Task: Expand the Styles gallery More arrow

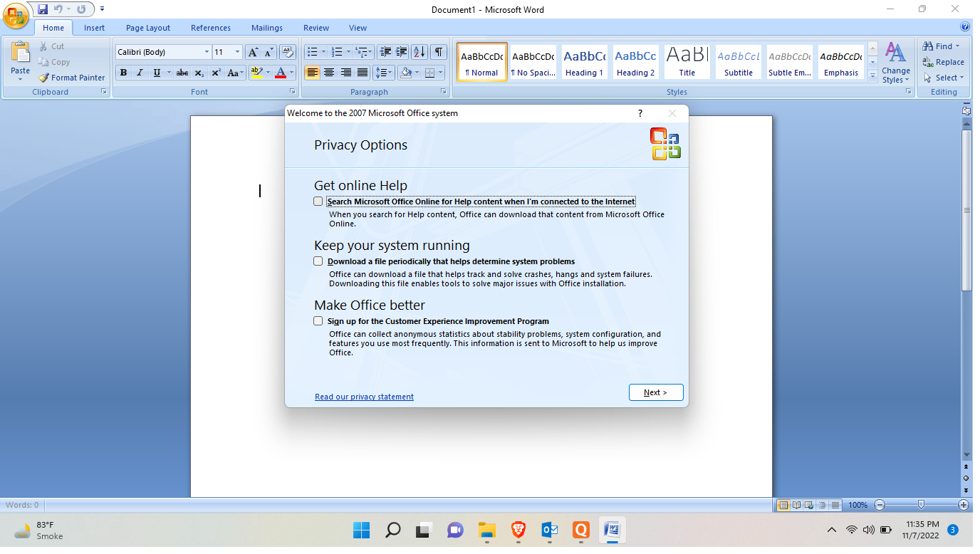Action: tap(873, 75)
